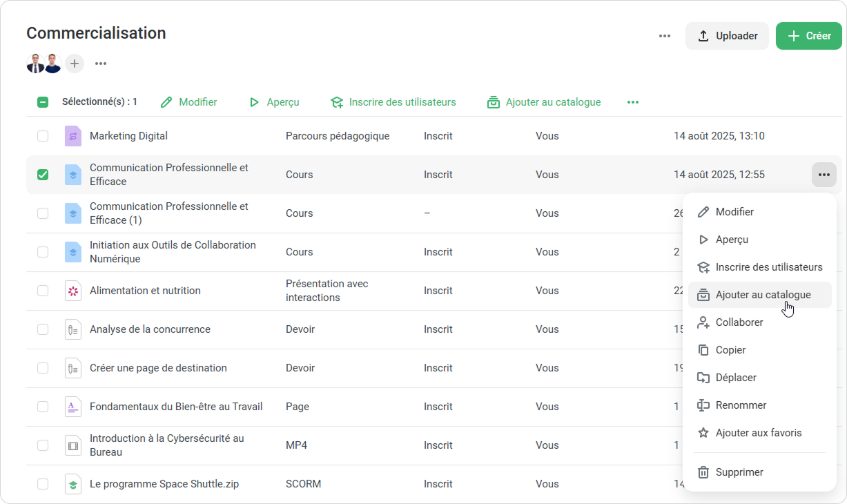Image resolution: width=847 pixels, height=504 pixels.
Task: Uncheck the selected Communication Professionnelle course checkbox
Action: 43,175
